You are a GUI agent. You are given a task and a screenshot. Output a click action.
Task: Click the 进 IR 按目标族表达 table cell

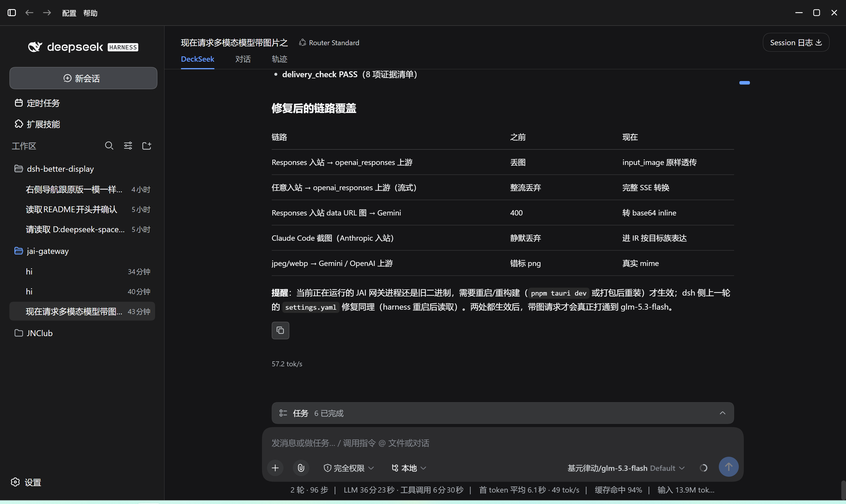654,238
